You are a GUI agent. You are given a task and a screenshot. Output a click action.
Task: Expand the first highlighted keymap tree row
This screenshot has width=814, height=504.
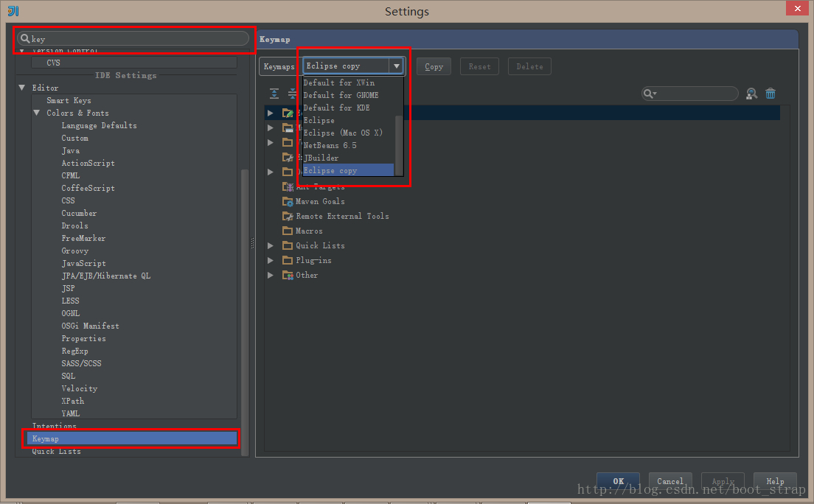(271, 113)
